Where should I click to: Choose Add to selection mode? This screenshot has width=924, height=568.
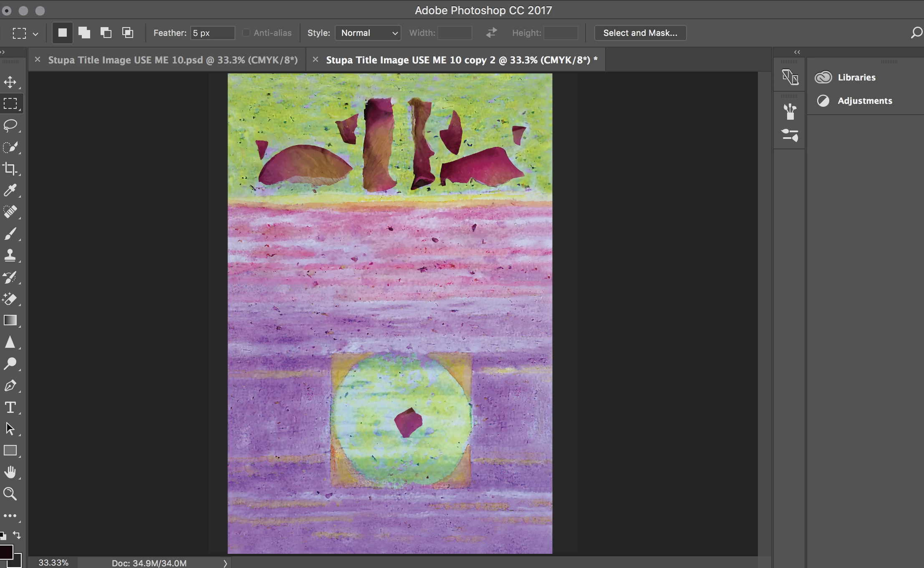(x=84, y=33)
